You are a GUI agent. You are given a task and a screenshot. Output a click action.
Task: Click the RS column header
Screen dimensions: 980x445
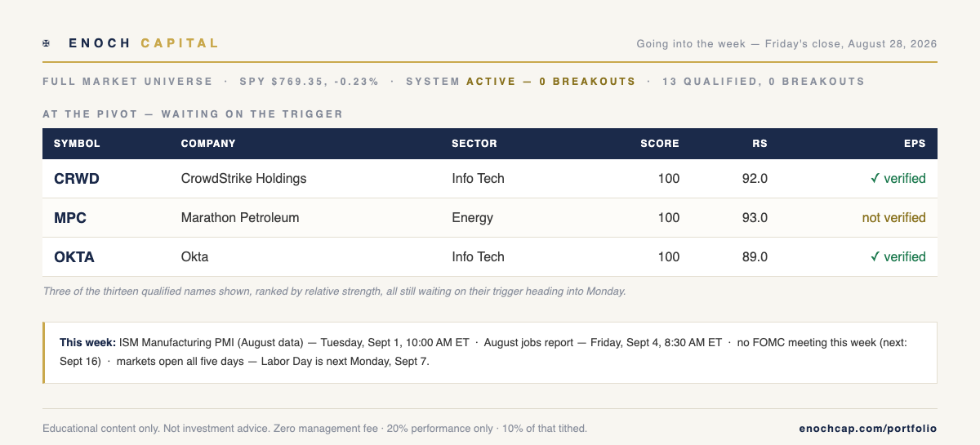point(759,144)
